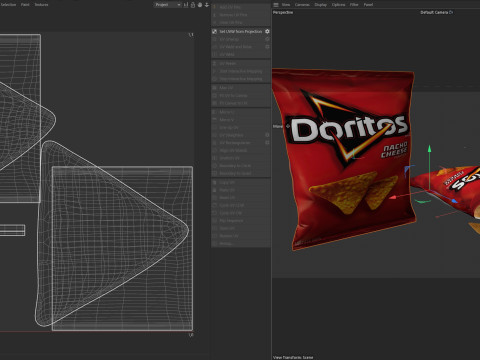Open the viewport Options menu

coord(338,5)
